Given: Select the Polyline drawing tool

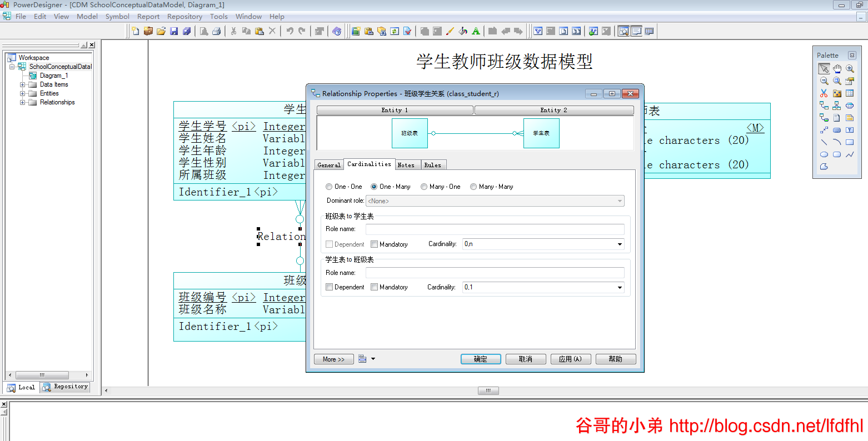Looking at the screenshot, I should [850, 154].
